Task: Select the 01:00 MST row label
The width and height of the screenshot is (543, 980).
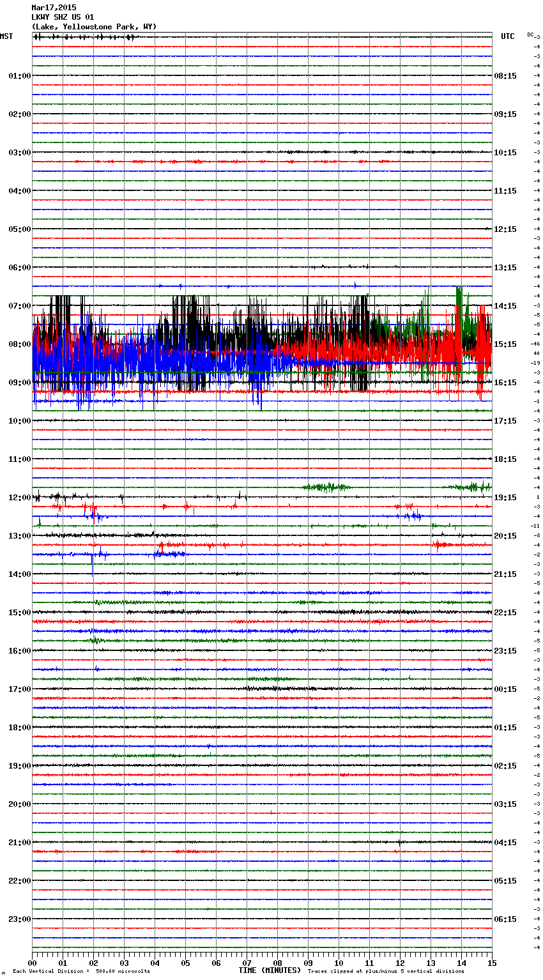Action: 19,76
